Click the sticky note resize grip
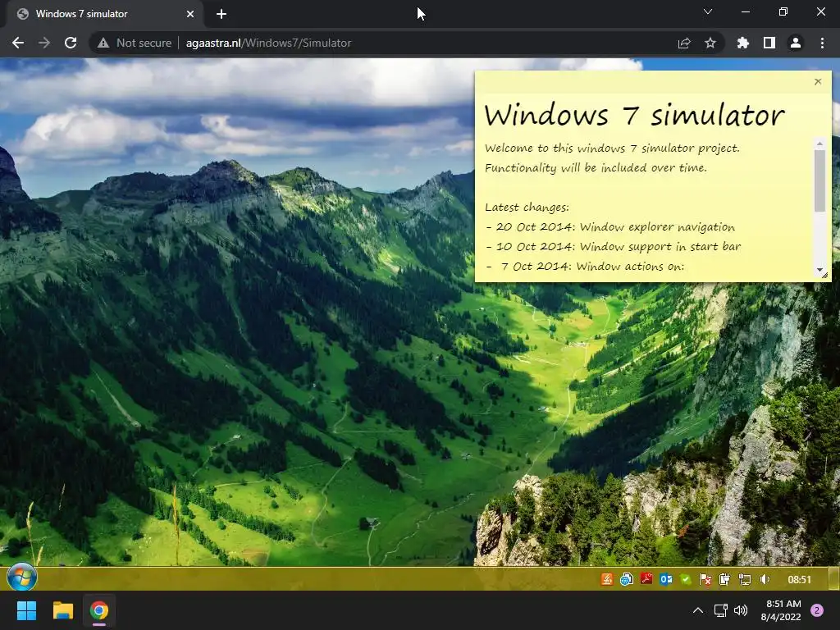The width and height of the screenshot is (840, 630). click(824, 275)
